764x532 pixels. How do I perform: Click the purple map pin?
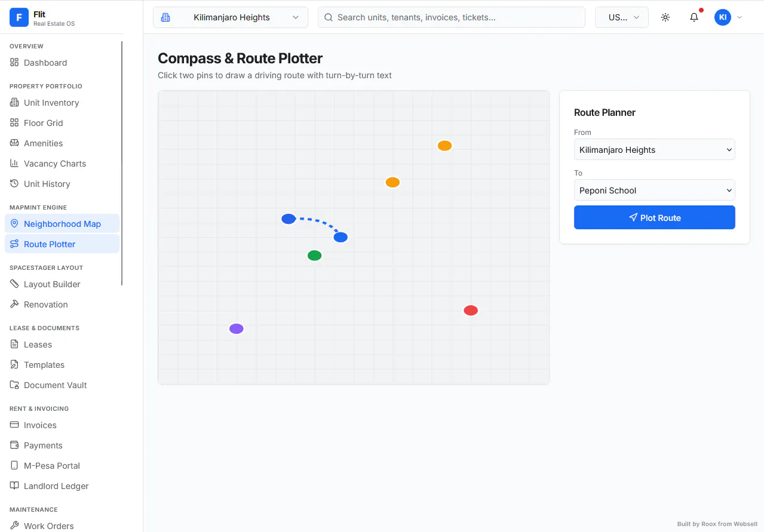[x=237, y=328]
